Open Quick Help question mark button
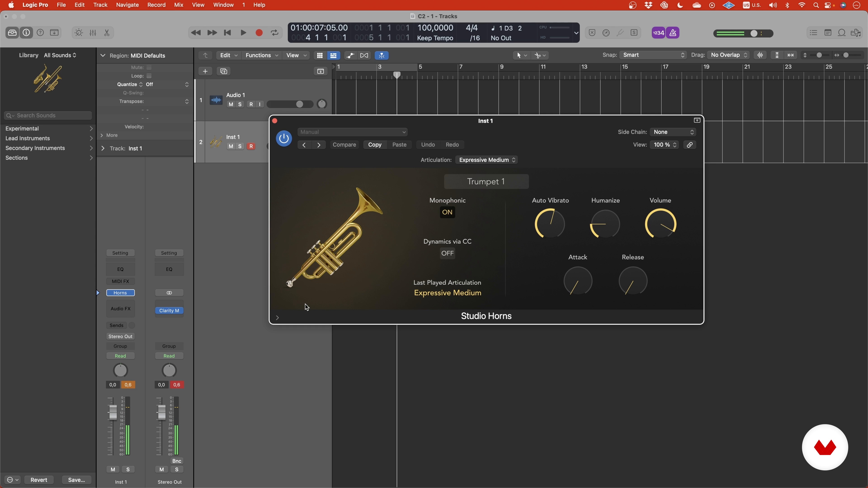This screenshot has height=488, width=868. 40,33
